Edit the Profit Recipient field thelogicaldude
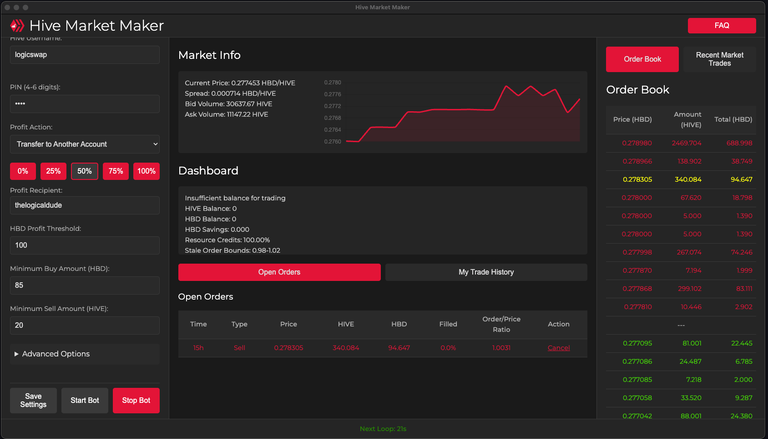Screen dimensions: 768x439 click(85, 205)
